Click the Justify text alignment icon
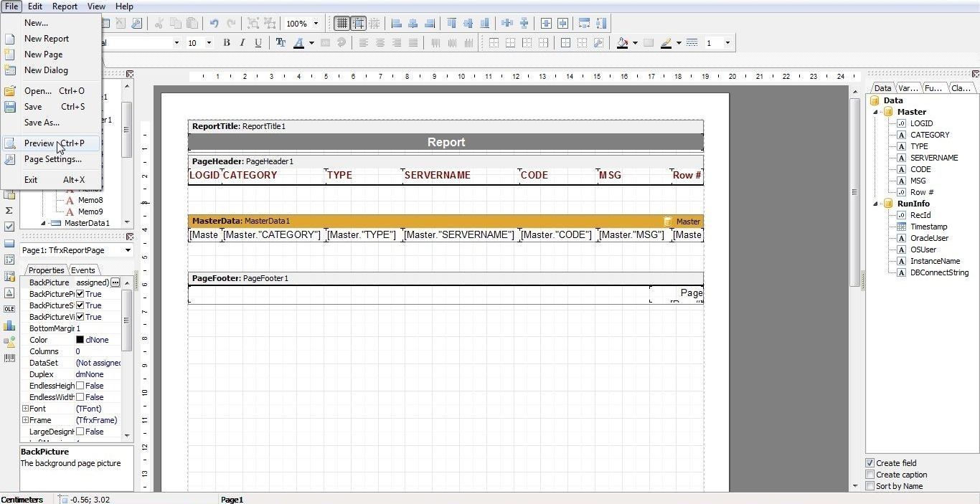Screen dimensions: 980x504 point(413,43)
